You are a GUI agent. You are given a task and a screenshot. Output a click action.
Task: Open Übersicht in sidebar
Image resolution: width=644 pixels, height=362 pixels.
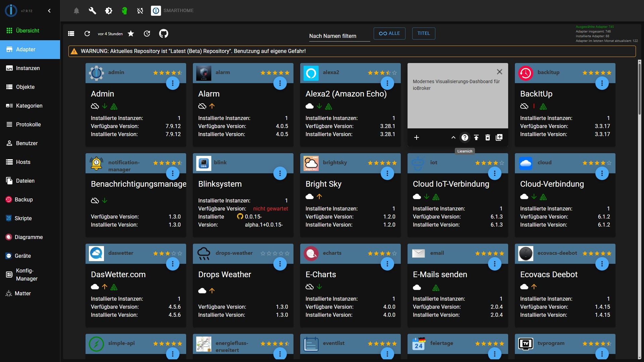[x=30, y=31]
